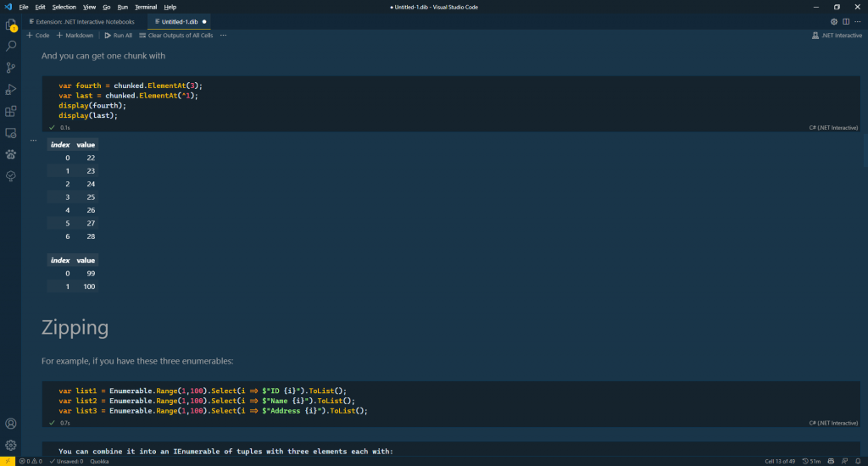
Task: Click the Zipping heading
Action: click(75, 328)
